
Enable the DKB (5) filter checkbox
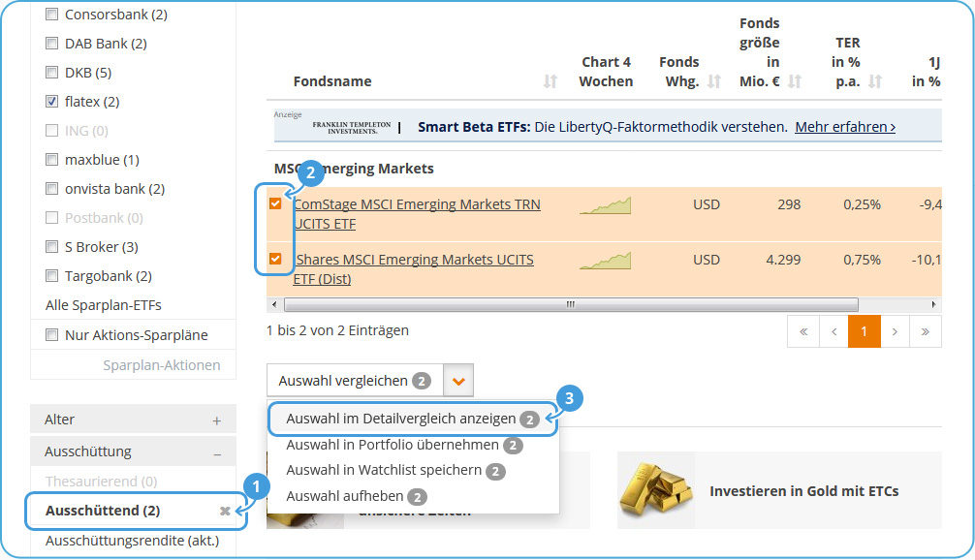pyautogui.click(x=52, y=73)
